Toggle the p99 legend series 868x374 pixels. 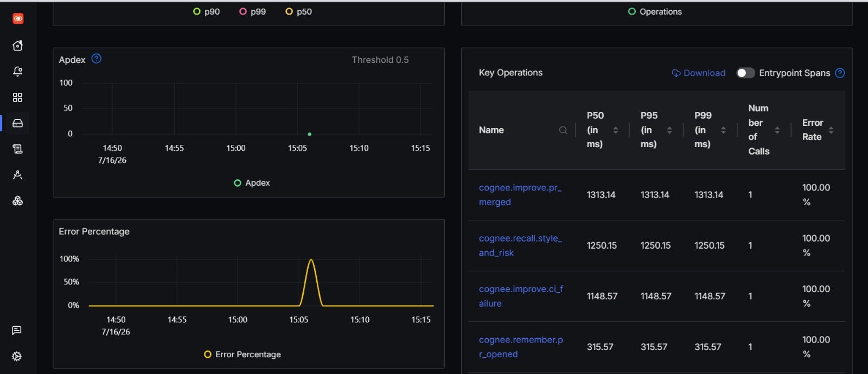click(253, 11)
